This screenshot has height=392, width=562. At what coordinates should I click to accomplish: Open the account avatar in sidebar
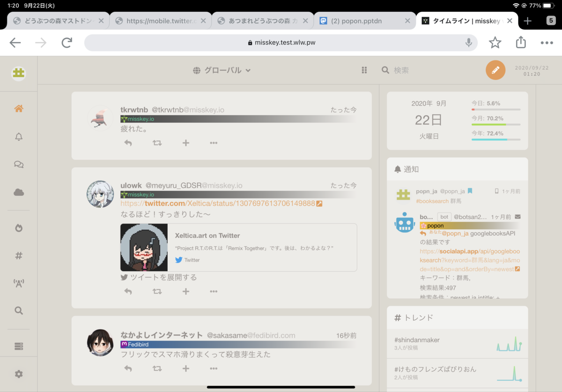(18, 73)
